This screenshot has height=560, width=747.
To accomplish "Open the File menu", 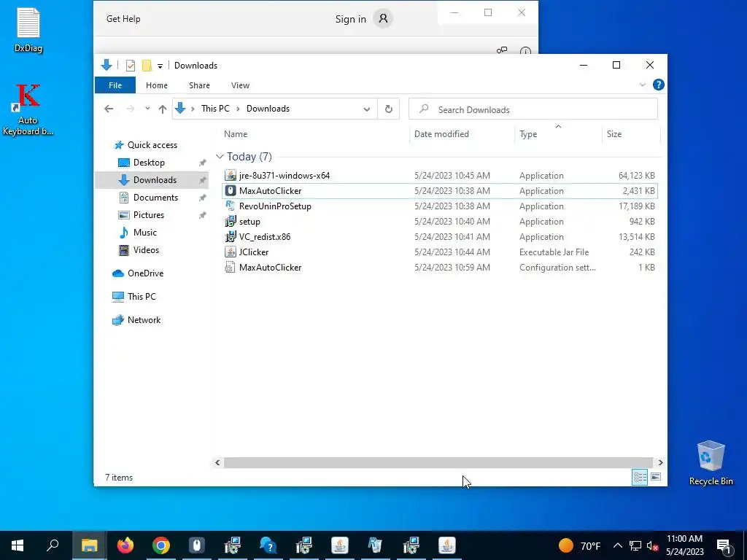I will [115, 85].
